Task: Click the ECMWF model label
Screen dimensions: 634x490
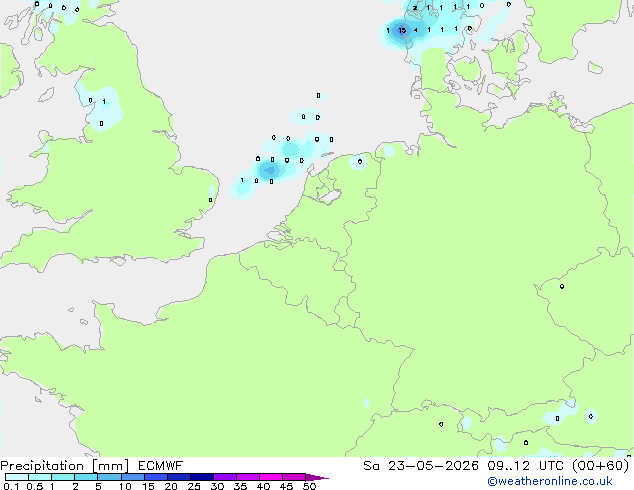Action: click(x=161, y=466)
